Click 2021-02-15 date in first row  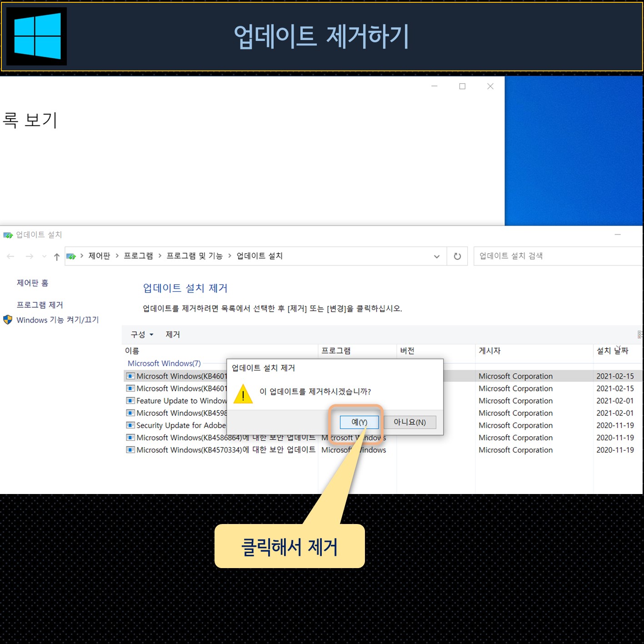click(615, 376)
